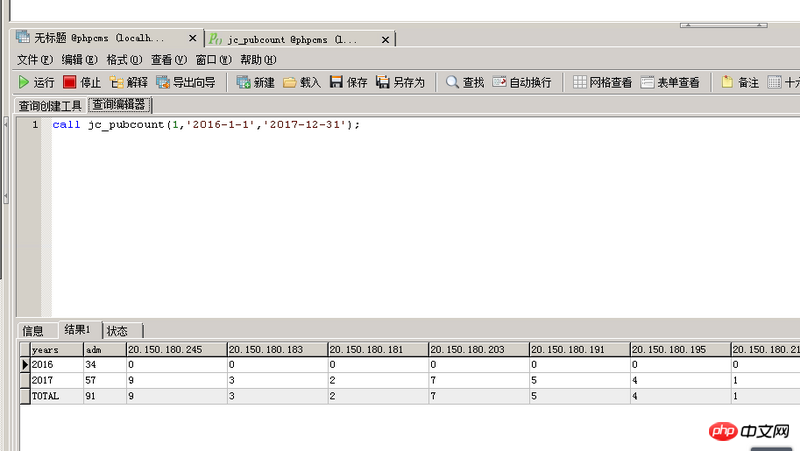
Task: Select adm value 34 in 2016 row
Action: 105,365
